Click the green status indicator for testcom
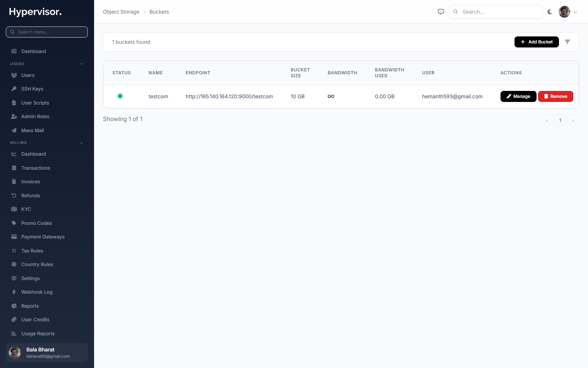Screen dimensions: 588x368 (x=120, y=96)
